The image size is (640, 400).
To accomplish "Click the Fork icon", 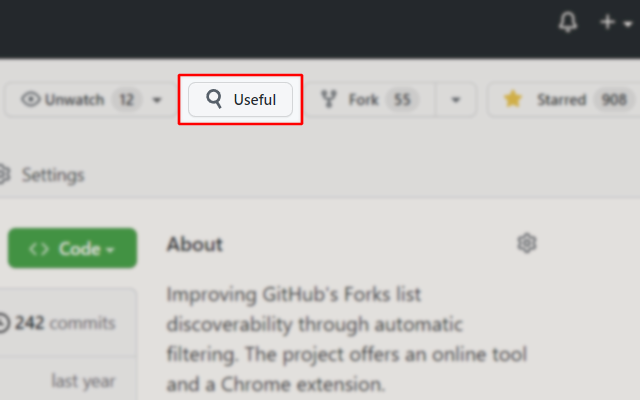I will [329, 99].
